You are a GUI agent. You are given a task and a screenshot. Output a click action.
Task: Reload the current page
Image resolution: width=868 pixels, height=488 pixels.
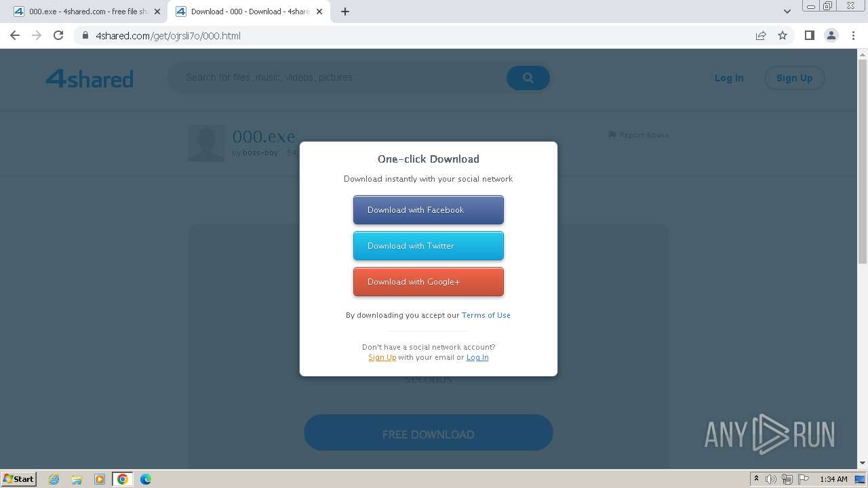tap(58, 35)
